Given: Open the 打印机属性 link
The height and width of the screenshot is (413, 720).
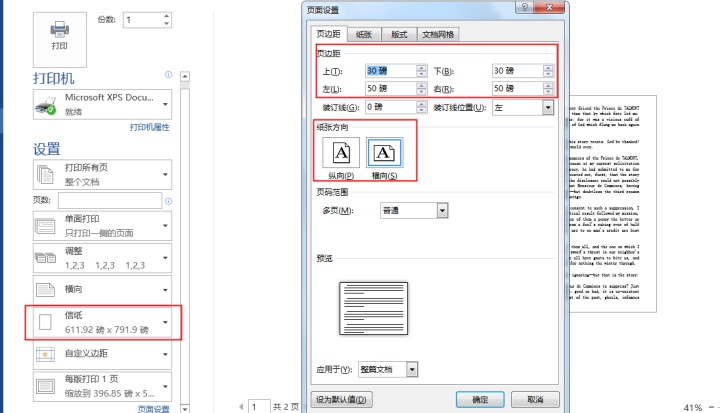Looking at the screenshot, I should pyautogui.click(x=150, y=127).
